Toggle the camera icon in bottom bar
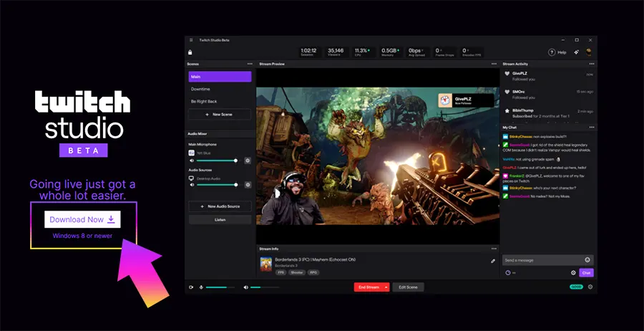This screenshot has width=644, height=331. pyautogui.click(x=191, y=287)
